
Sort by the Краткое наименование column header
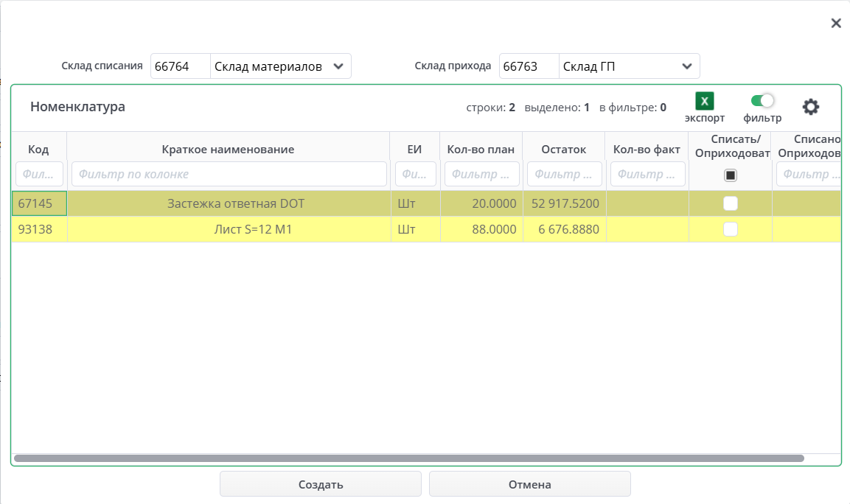click(228, 150)
